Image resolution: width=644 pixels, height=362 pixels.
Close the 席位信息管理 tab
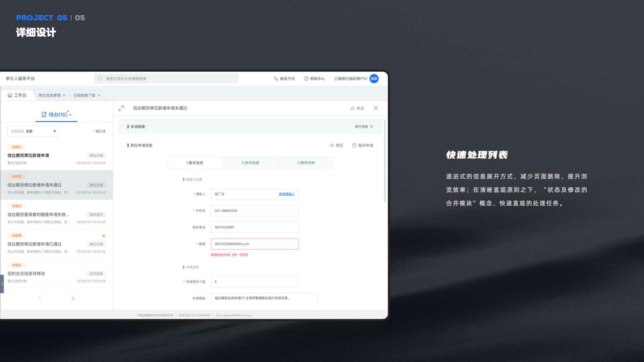tap(64, 96)
